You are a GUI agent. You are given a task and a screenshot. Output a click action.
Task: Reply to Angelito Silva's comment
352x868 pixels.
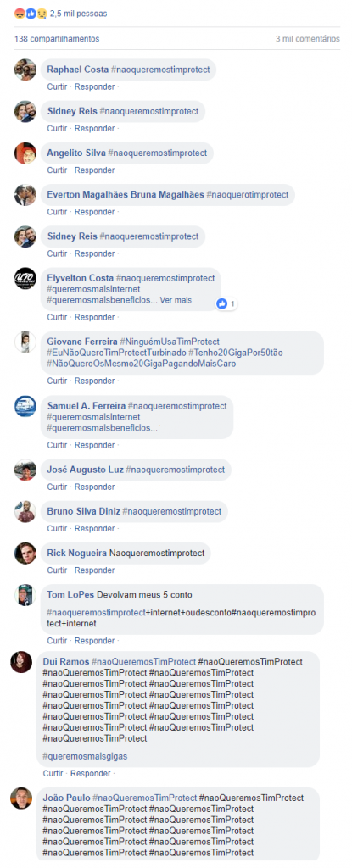(95, 170)
